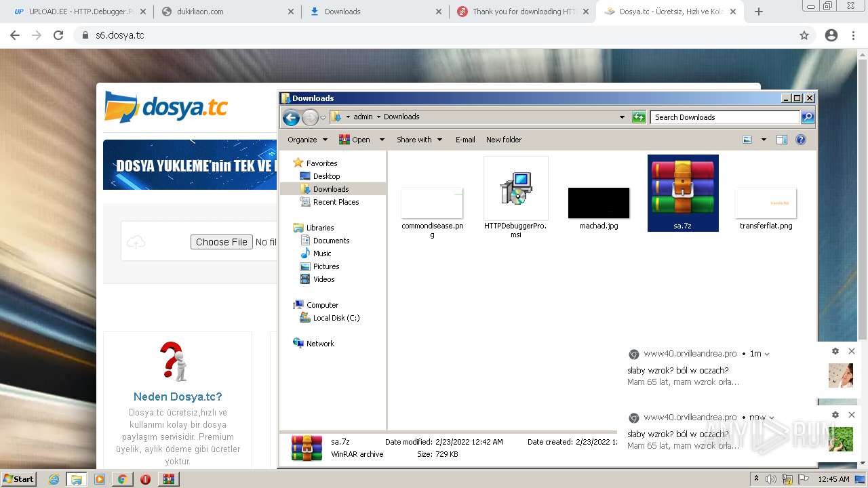This screenshot has width=868, height=488.
Task: Click the volume icon in system tray
Action: (771, 479)
